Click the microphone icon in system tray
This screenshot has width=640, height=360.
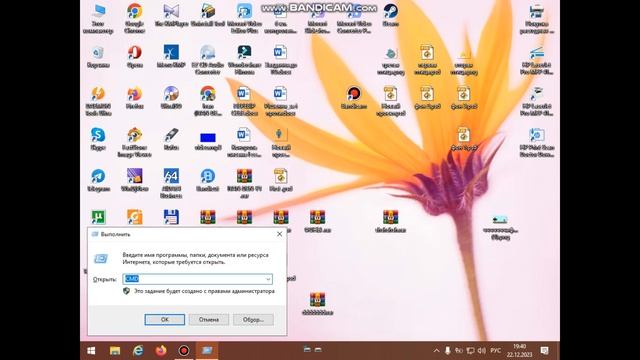[447, 351]
